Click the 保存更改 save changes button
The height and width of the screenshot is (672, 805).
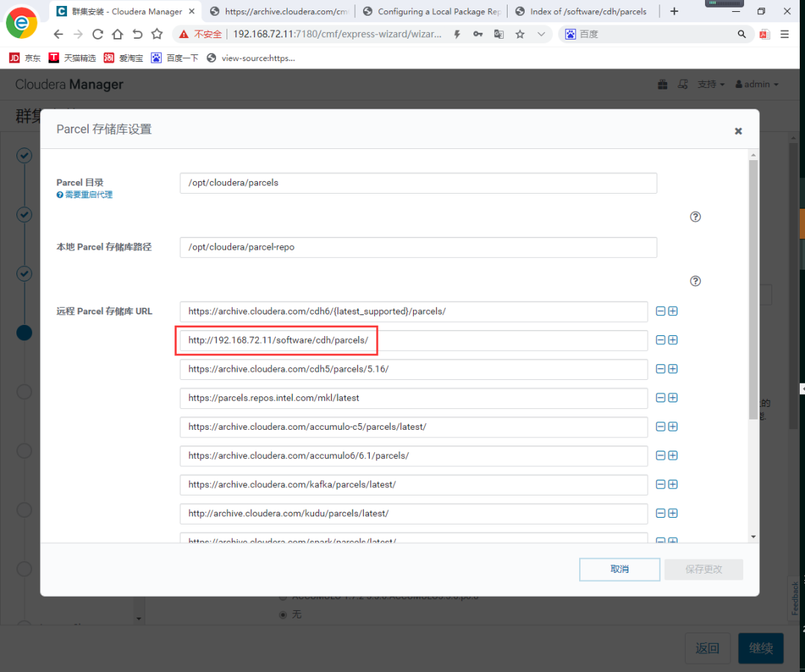click(x=704, y=569)
